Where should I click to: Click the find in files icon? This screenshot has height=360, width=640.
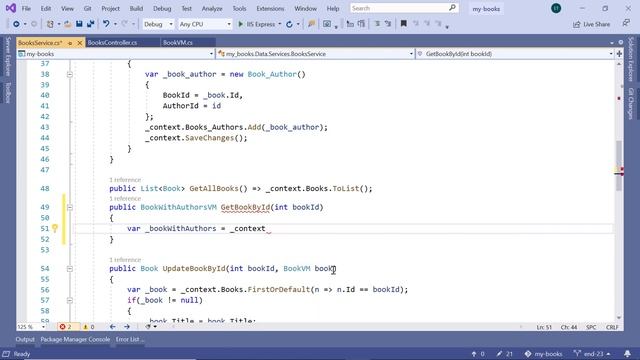(x=311, y=24)
